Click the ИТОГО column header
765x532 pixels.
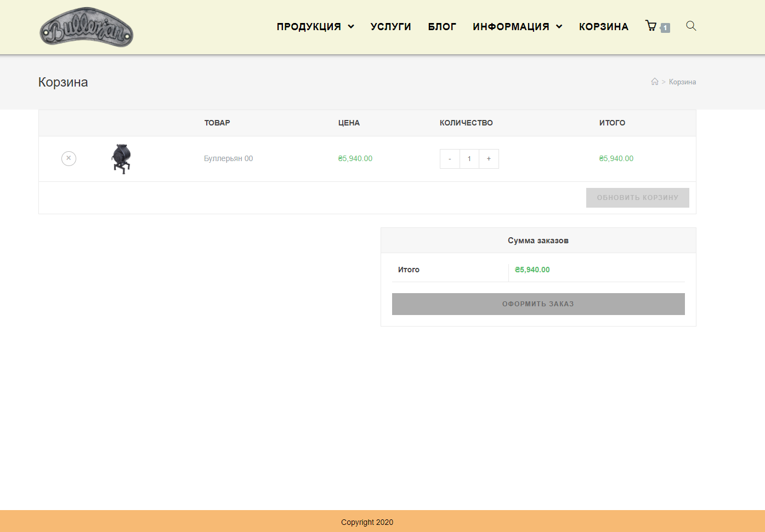pos(612,123)
